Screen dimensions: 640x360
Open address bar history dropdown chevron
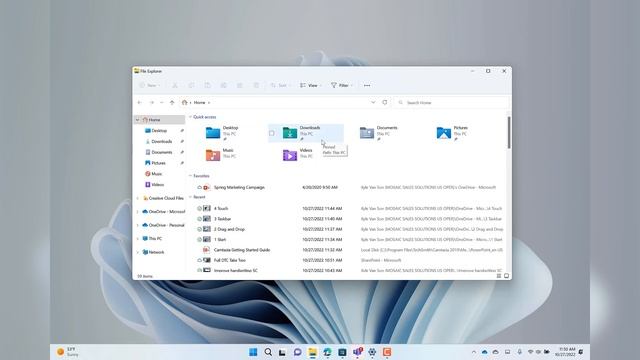[x=373, y=102]
